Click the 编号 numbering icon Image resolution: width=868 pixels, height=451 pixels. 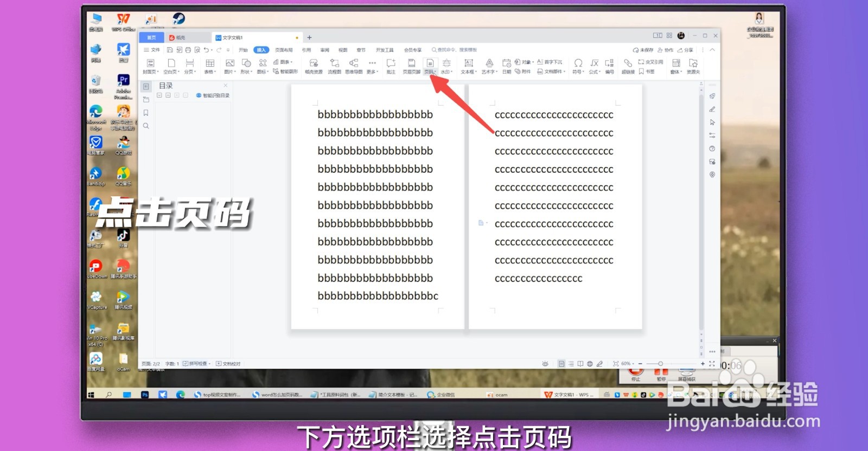click(610, 66)
